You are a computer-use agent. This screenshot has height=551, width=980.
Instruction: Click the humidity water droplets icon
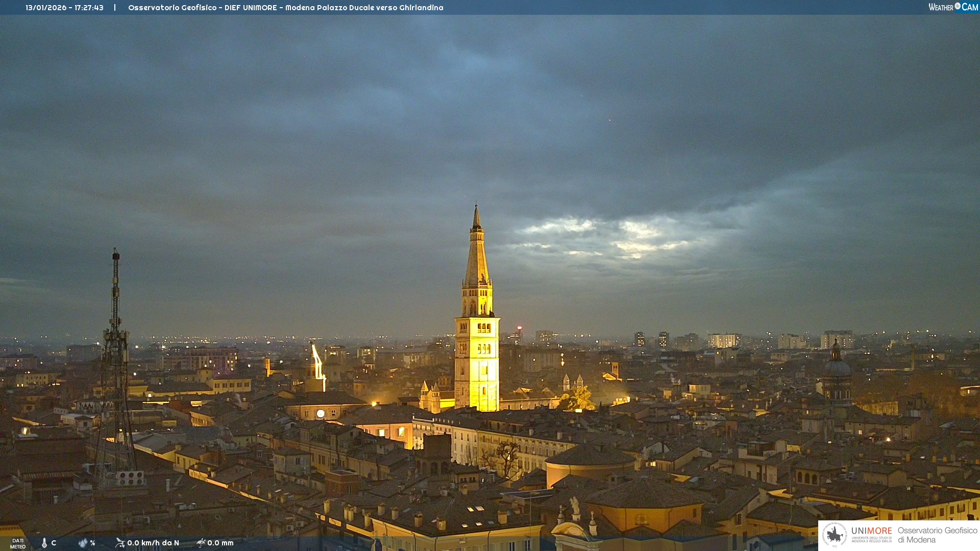[x=83, y=543]
